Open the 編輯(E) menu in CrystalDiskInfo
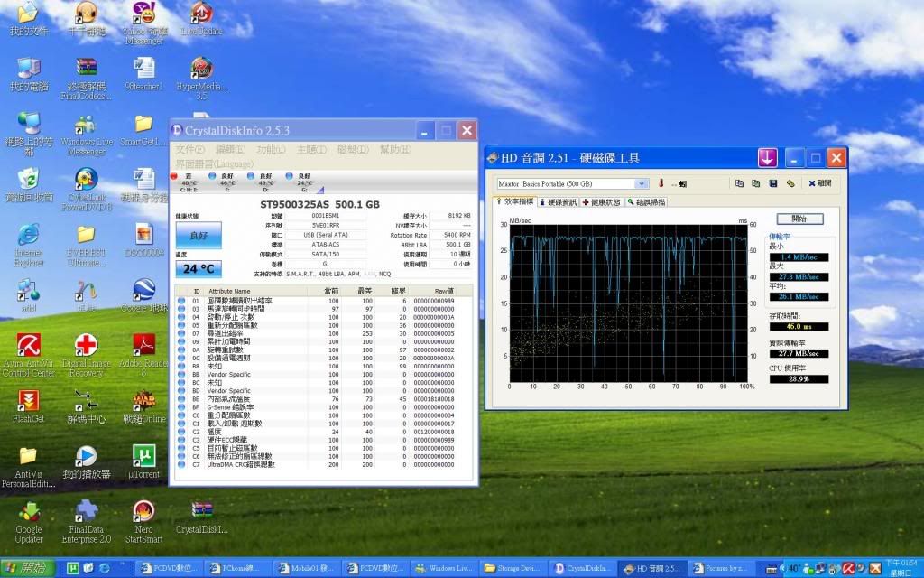Viewport: 924px width, 578px height. (x=230, y=150)
